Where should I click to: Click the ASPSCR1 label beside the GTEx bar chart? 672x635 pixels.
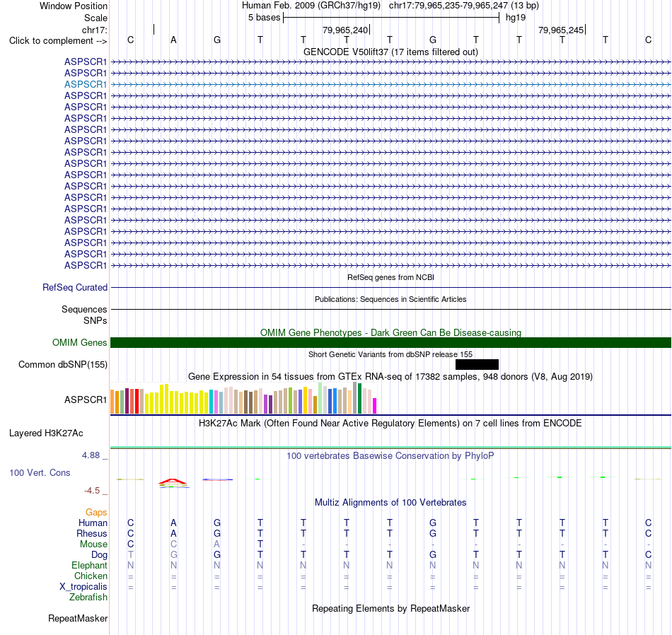pyautogui.click(x=86, y=400)
